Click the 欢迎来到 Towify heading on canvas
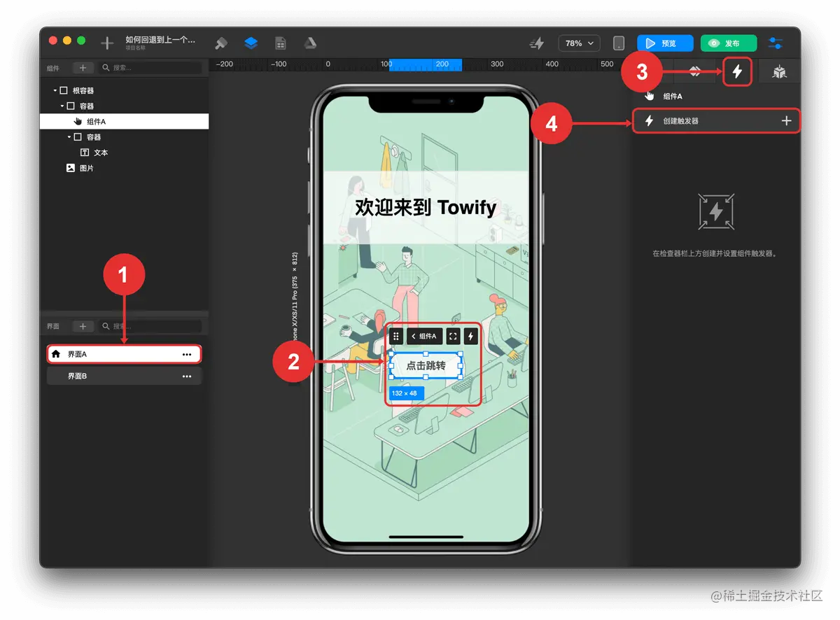Screen dimensions: 840x620 [426, 207]
